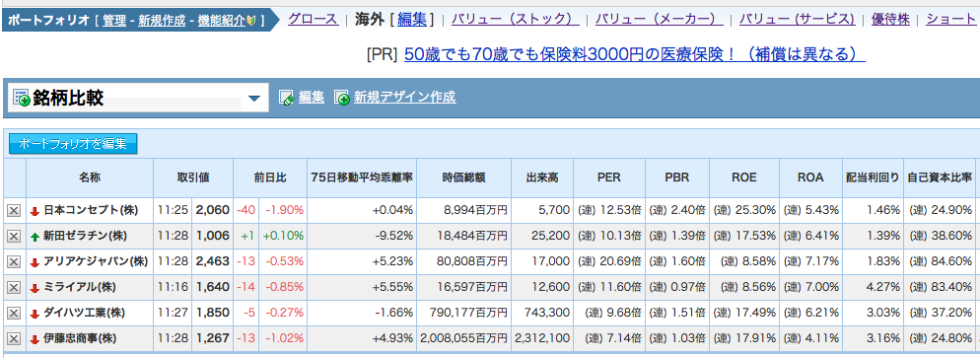Remove アリアケジャパン(株) row with X icon

pos(13,261)
